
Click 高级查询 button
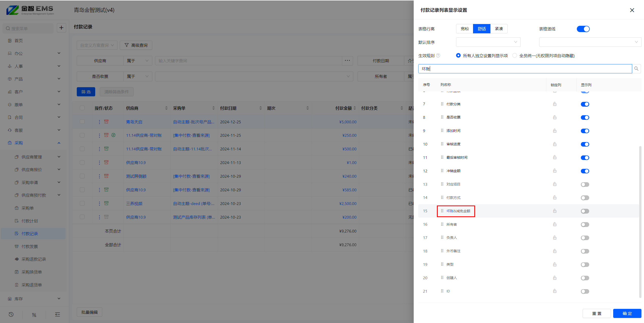(x=136, y=45)
